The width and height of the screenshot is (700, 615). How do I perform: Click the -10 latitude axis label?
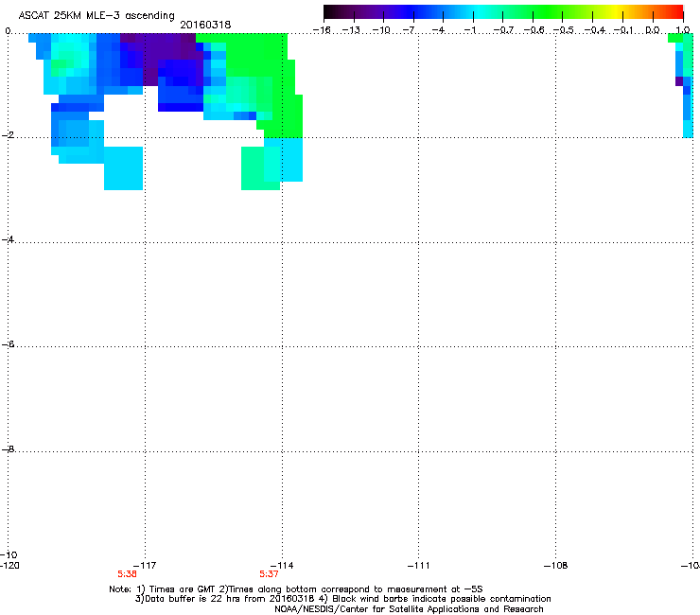[x=9, y=554]
